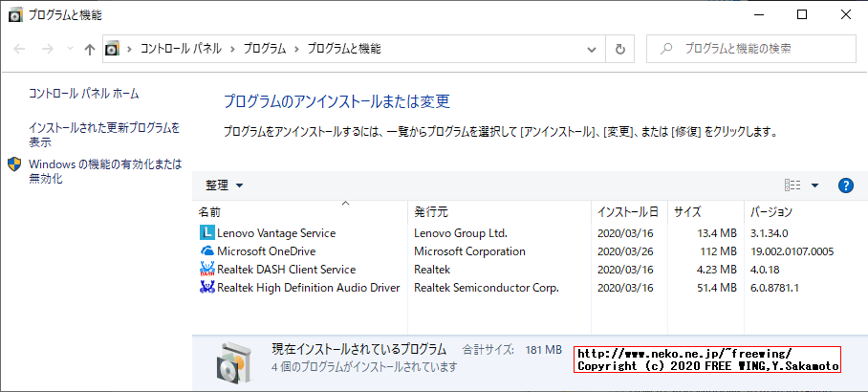The image size is (868, 392).
Task: Click size value 13.4 MB
Action: tap(717, 233)
